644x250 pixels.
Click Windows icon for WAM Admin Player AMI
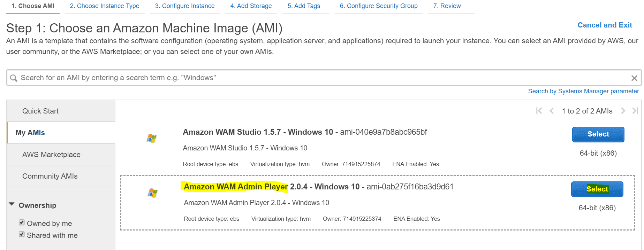pos(152,193)
